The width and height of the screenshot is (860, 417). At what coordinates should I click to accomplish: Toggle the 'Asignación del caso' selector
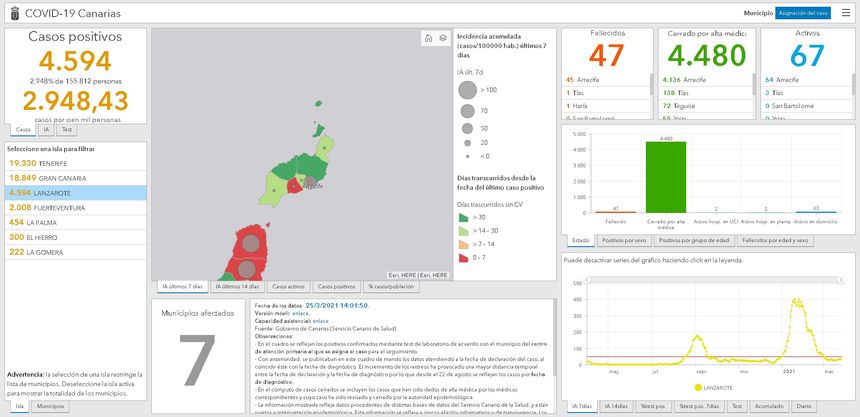coord(803,13)
